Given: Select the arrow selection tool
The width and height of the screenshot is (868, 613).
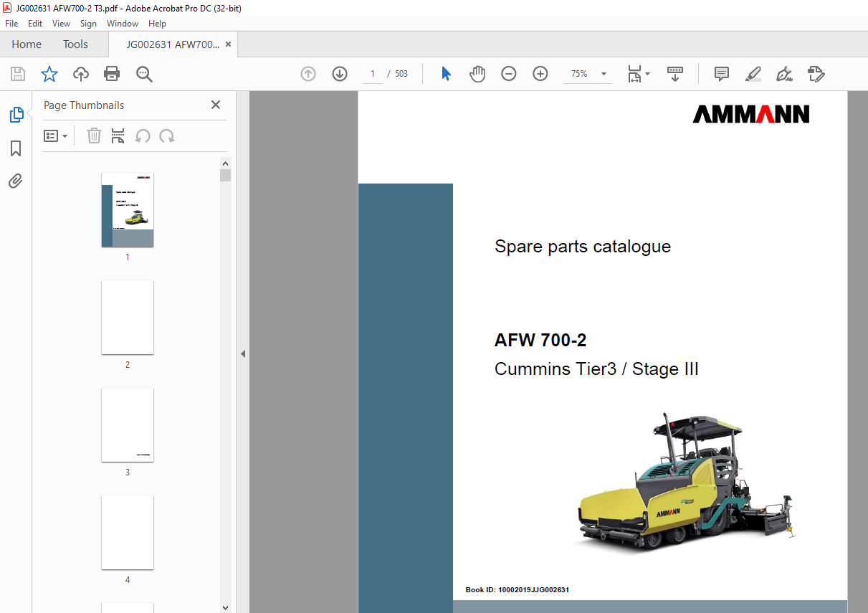Looking at the screenshot, I should tap(446, 74).
